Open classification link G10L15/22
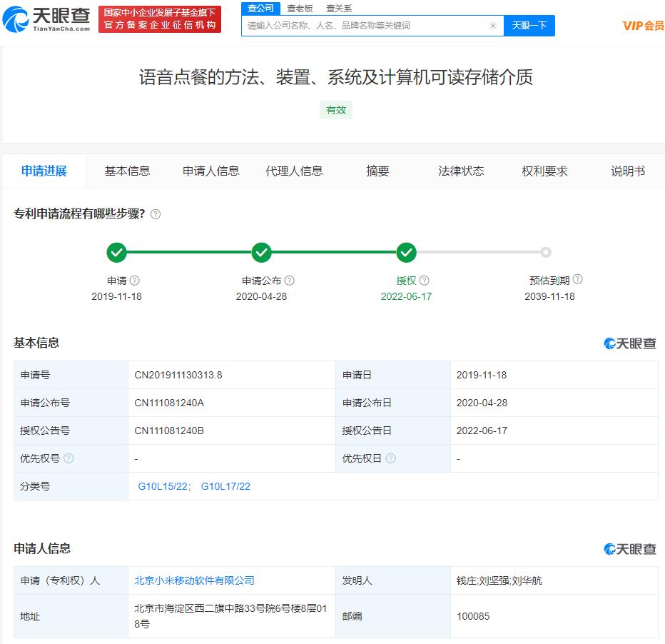Viewport: 665px width, 644px height. pos(164,486)
